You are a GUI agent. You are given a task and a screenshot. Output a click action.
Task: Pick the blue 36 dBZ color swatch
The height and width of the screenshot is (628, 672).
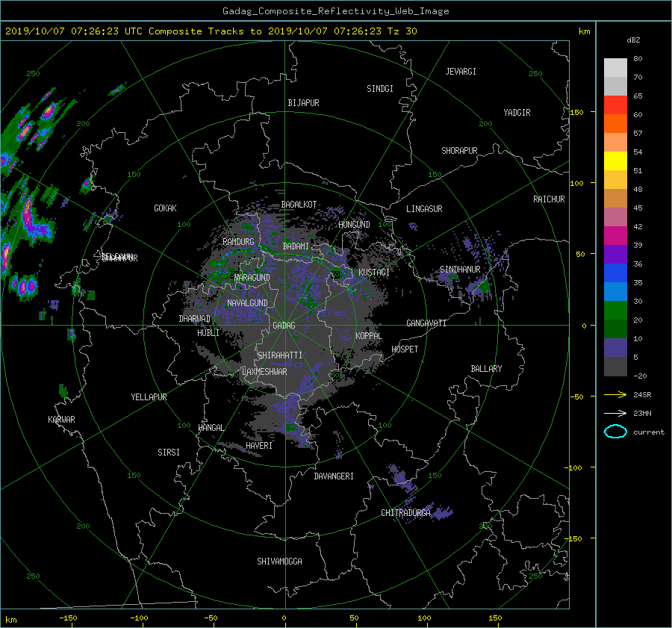click(x=615, y=273)
